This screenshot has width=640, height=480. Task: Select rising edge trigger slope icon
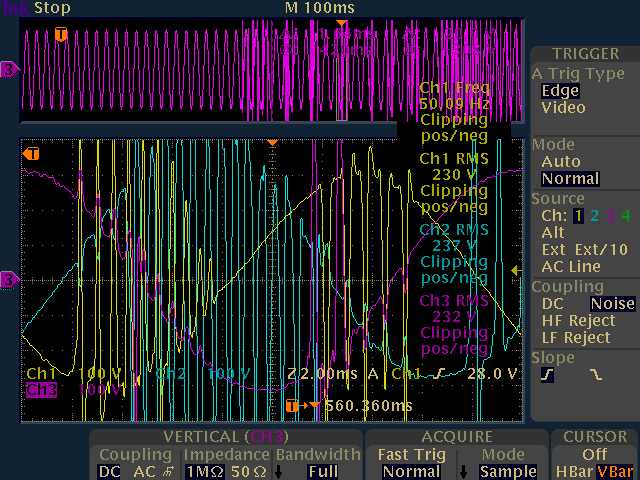(x=548, y=376)
